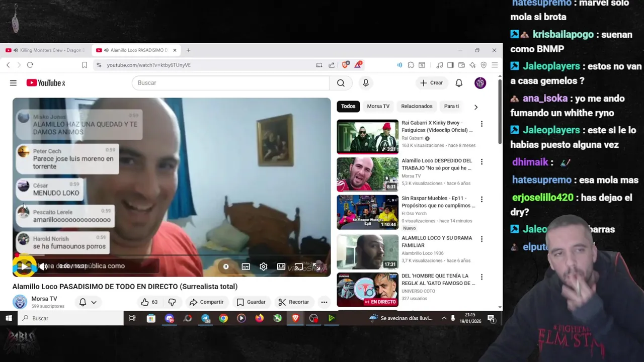
Task: Open Windows Task View icon
Action: pyautogui.click(x=132, y=318)
